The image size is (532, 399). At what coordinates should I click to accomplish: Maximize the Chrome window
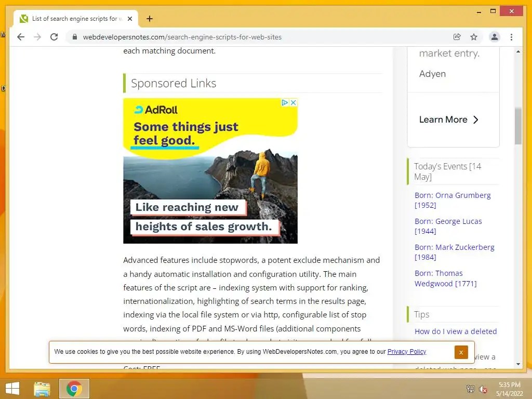[x=493, y=11]
